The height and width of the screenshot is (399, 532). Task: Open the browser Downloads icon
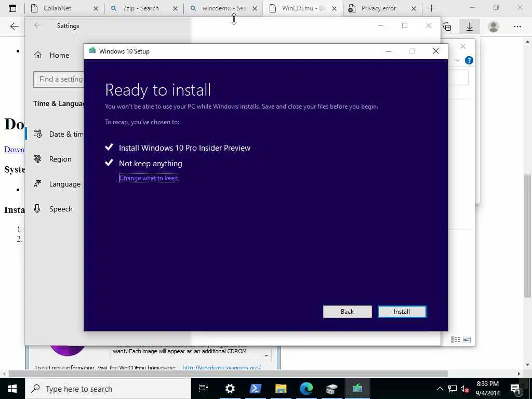[x=469, y=26]
